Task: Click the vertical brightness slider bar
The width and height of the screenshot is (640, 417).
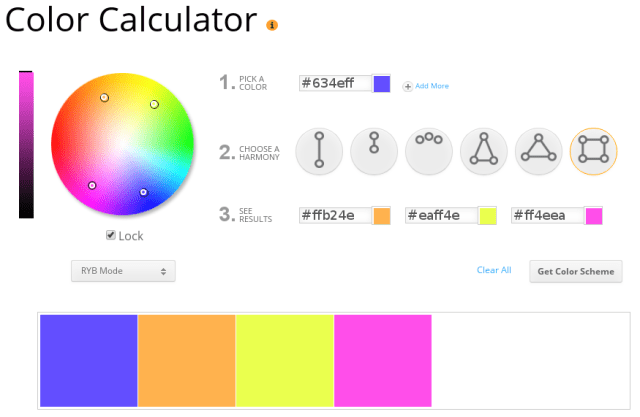Action: (26, 145)
